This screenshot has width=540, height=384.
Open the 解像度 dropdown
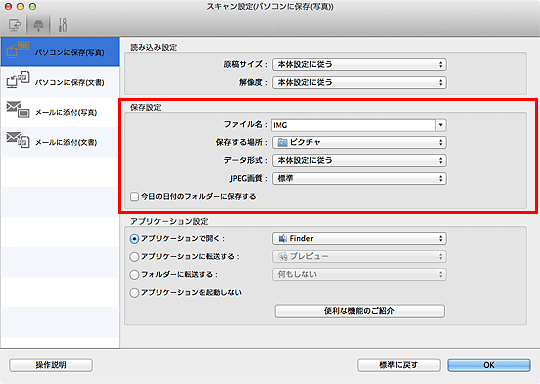coord(359,82)
